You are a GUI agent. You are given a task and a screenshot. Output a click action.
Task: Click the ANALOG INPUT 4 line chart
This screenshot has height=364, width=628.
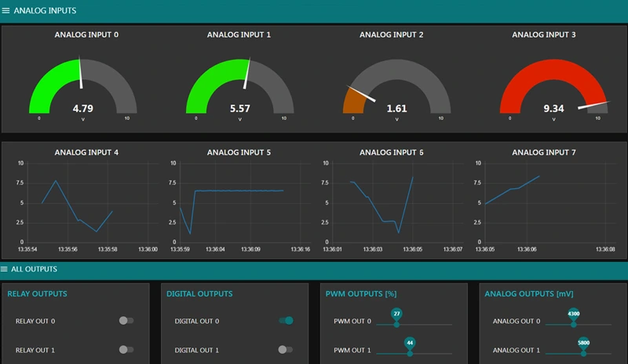tap(87, 205)
